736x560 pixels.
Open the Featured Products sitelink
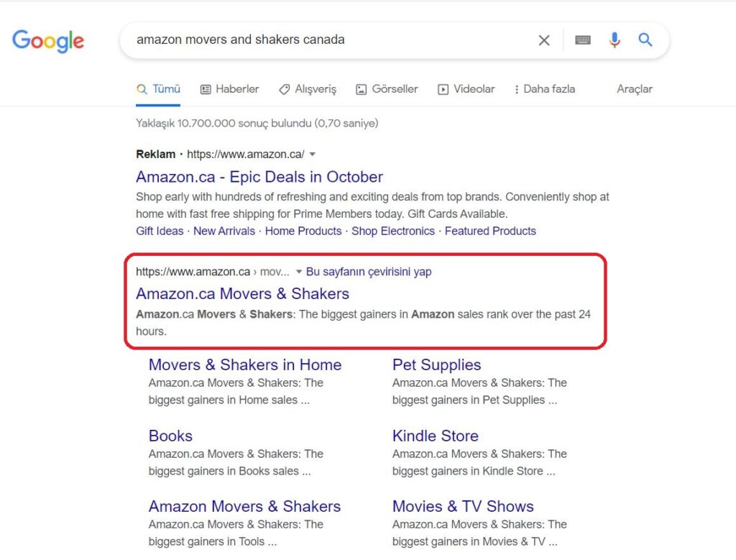(x=490, y=231)
